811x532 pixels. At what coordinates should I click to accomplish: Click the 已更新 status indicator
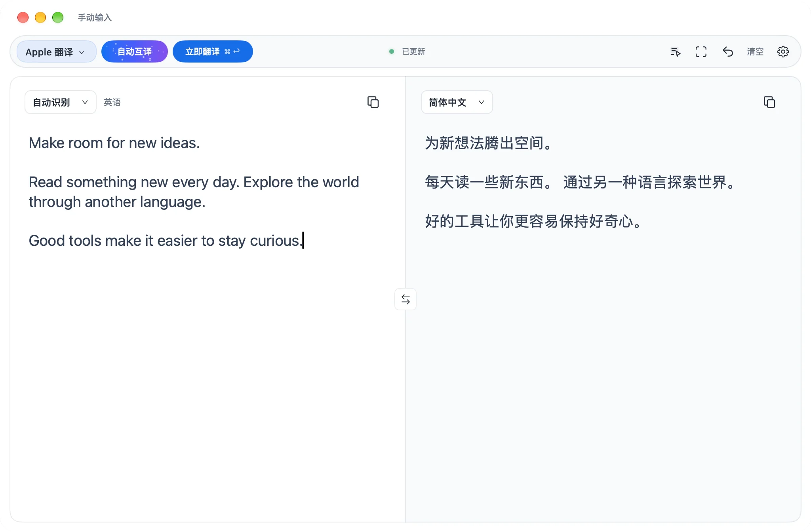[x=407, y=52]
